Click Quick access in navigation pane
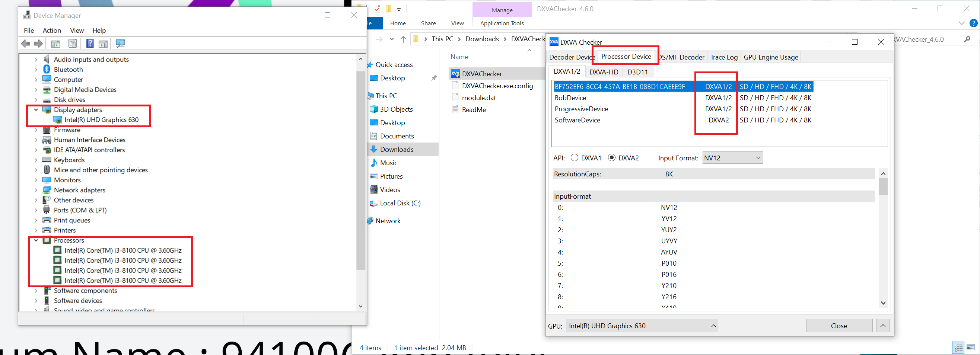This screenshot has height=355, width=980. [394, 65]
